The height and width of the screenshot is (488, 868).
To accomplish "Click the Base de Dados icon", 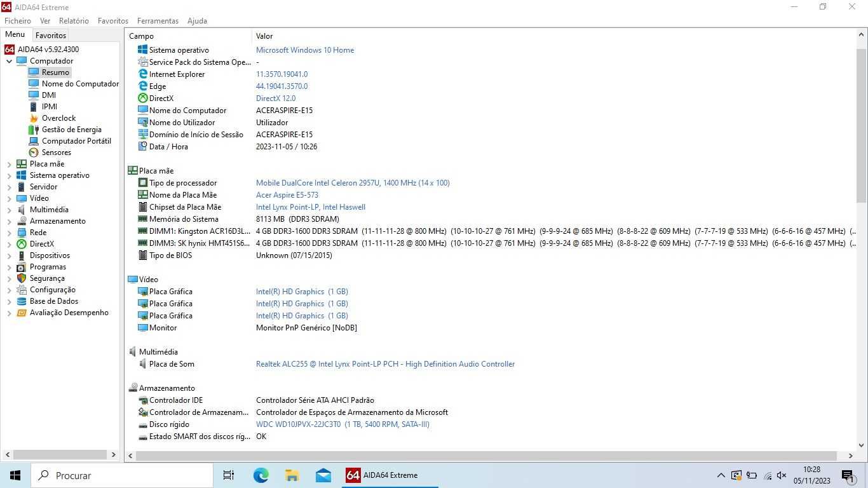I will point(22,301).
